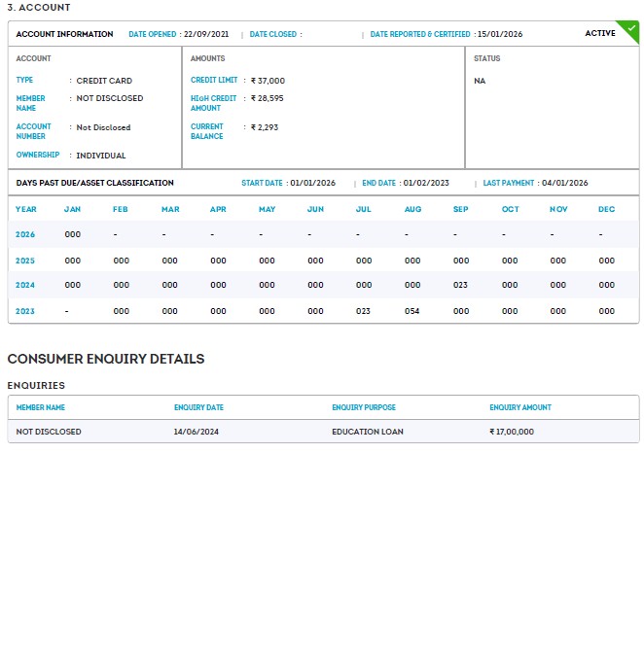Select the EDUCATION LOAN enquiry purpose
The image size is (644, 662).
(x=368, y=432)
